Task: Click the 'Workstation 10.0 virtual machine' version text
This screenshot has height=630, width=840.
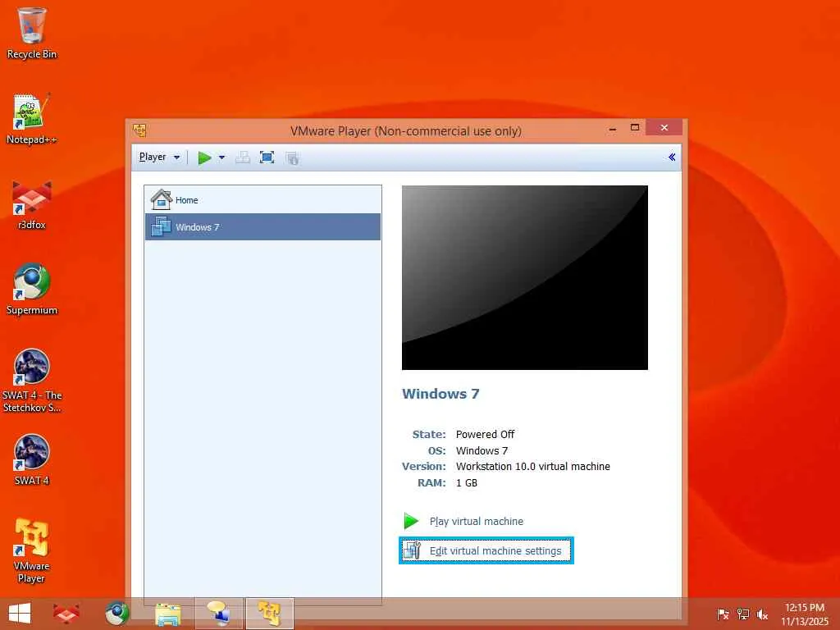Action: point(533,467)
